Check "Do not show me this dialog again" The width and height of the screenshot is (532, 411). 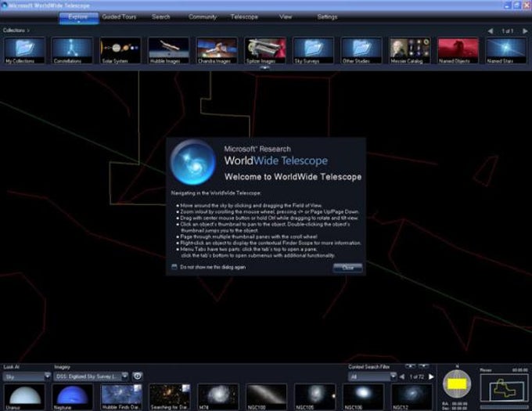point(174,267)
